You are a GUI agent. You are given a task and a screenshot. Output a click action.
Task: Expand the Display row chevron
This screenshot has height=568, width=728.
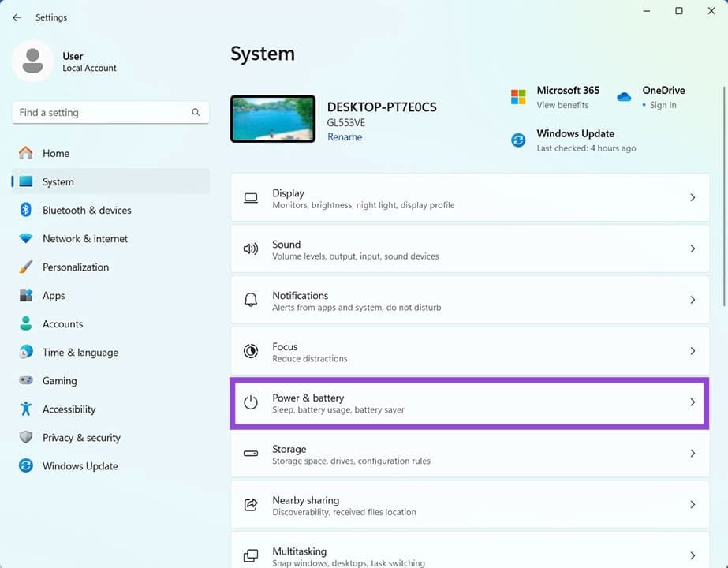coord(693,198)
